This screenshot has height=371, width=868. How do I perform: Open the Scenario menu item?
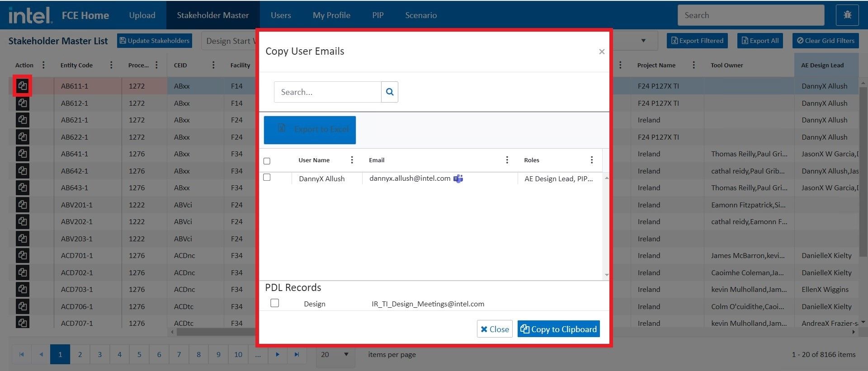click(420, 15)
